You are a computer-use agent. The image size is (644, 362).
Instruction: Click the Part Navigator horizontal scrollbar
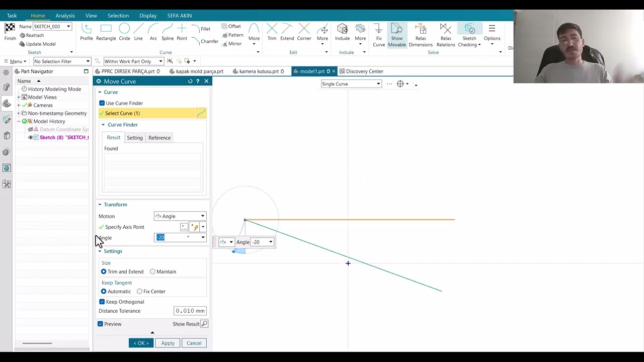pos(37,343)
